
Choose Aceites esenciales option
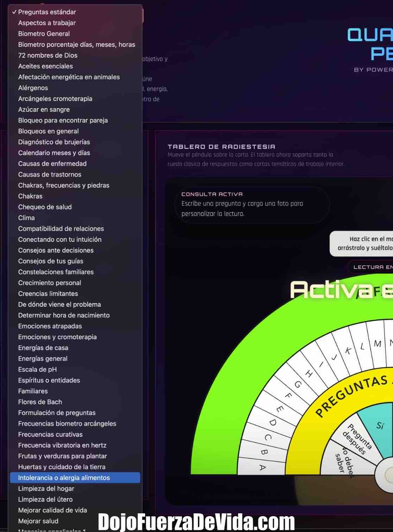75,66
